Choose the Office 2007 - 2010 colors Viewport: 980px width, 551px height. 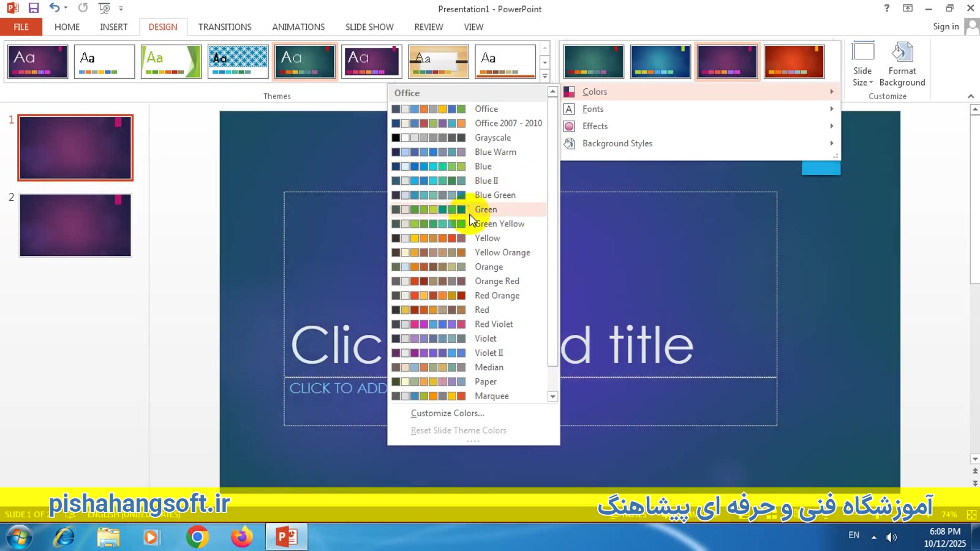tap(469, 123)
